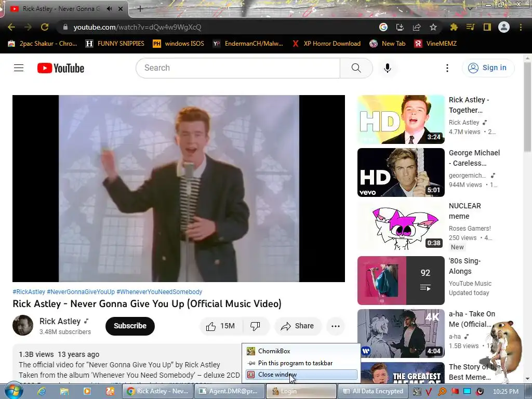
Task: Open '80s Sing-Alongs playlist thumbnail
Action: 401,280
